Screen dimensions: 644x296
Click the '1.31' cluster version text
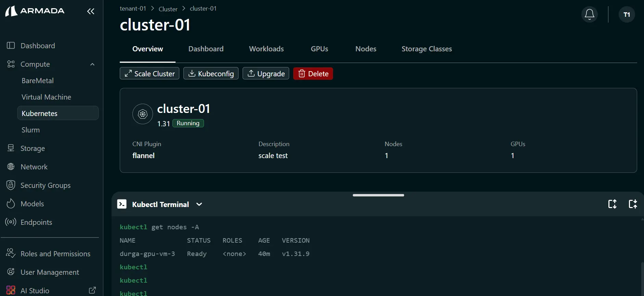pyautogui.click(x=164, y=124)
